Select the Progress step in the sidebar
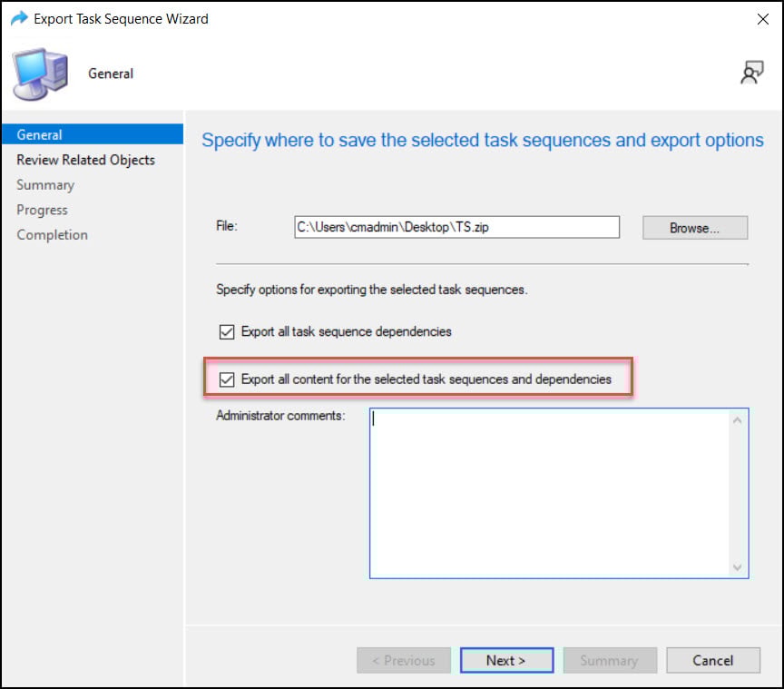The width and height of the screenshot is (784, 689). tap(42, 210)
